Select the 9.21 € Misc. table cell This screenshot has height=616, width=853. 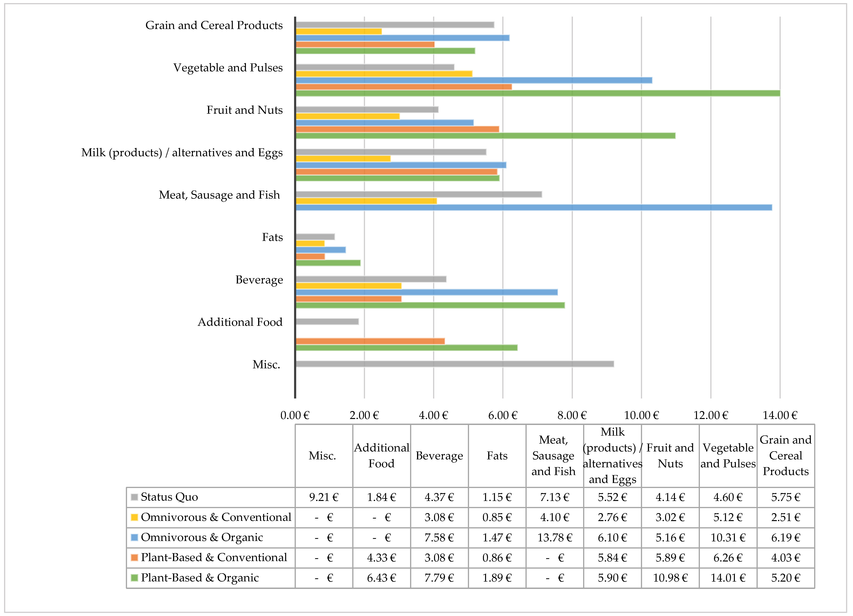pyautogui.click(x=323, y=497)
